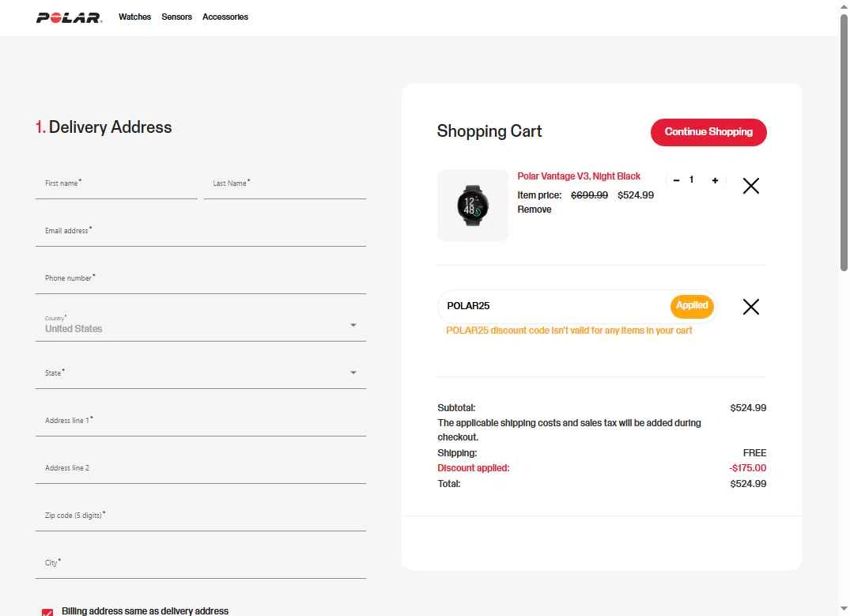The image size is (850, 616).
Task: Click the orange Applied button
Action: pos(692,306)
